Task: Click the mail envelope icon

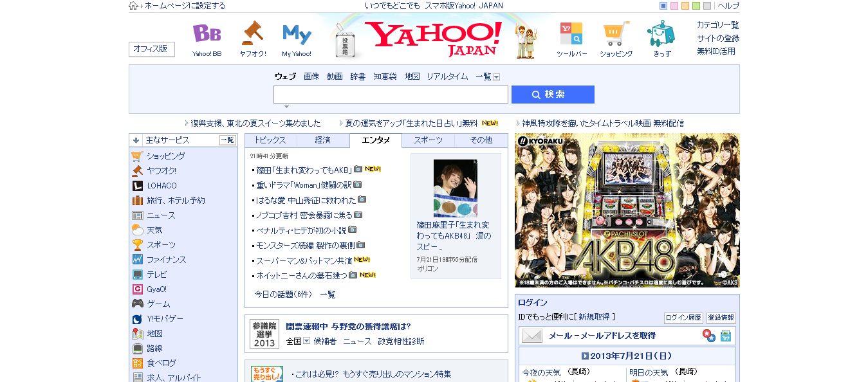Action: point(532,336)
